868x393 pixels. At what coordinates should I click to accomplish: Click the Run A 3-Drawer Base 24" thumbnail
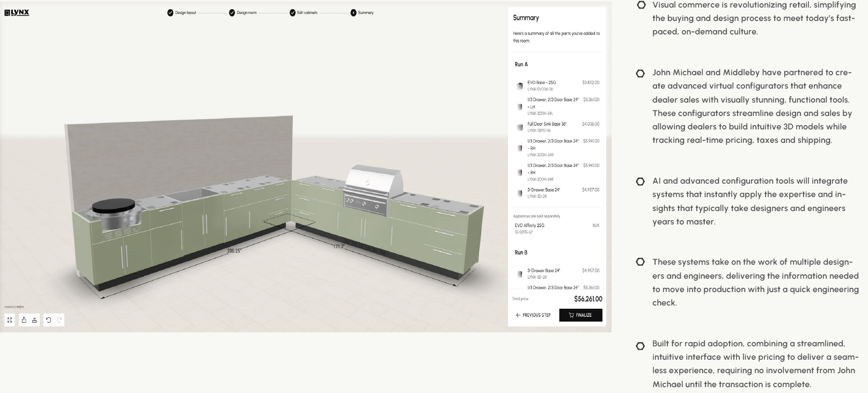pos(520,193)
